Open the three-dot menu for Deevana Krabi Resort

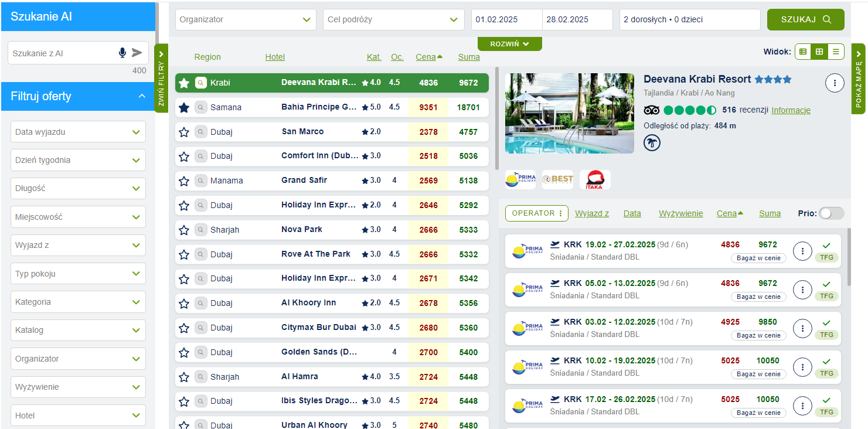point(834,83)
